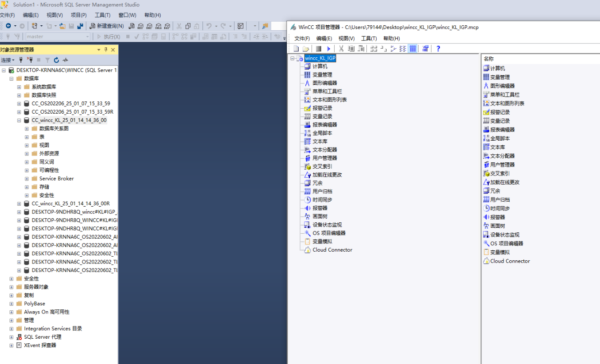The image size is (600, 364).
Task: Click the auto-hide pin on 对象资源管理器 panel
Action: point(106,50)
